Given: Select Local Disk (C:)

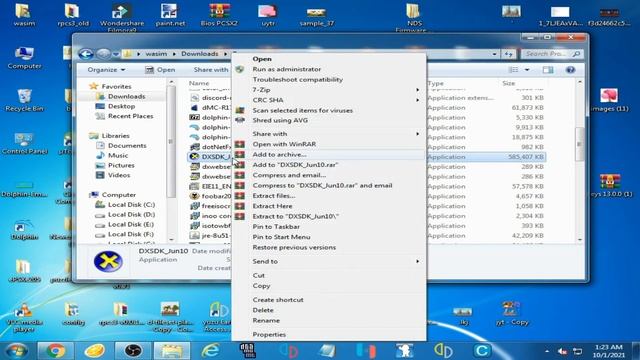Looking at the screenshot, I should [x=131, y=204].
